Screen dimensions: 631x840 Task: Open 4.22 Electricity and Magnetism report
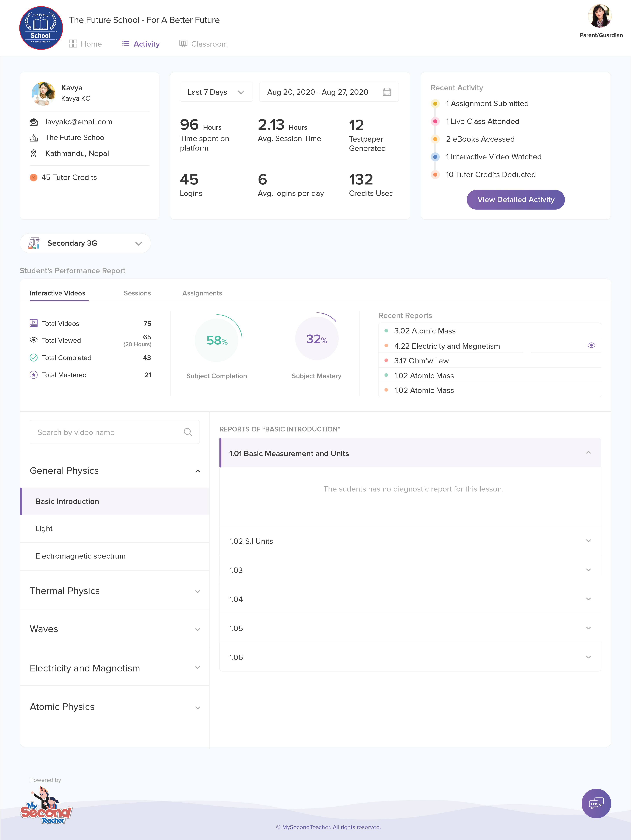(490, 346)
